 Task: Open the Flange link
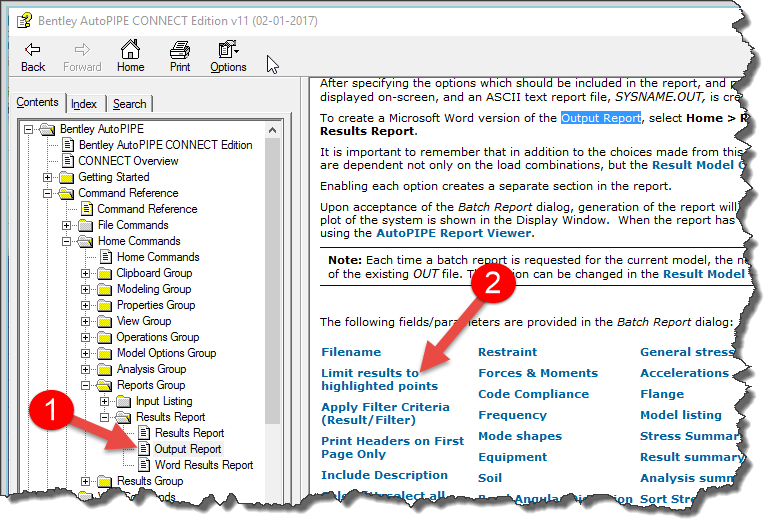pos(662,394)
